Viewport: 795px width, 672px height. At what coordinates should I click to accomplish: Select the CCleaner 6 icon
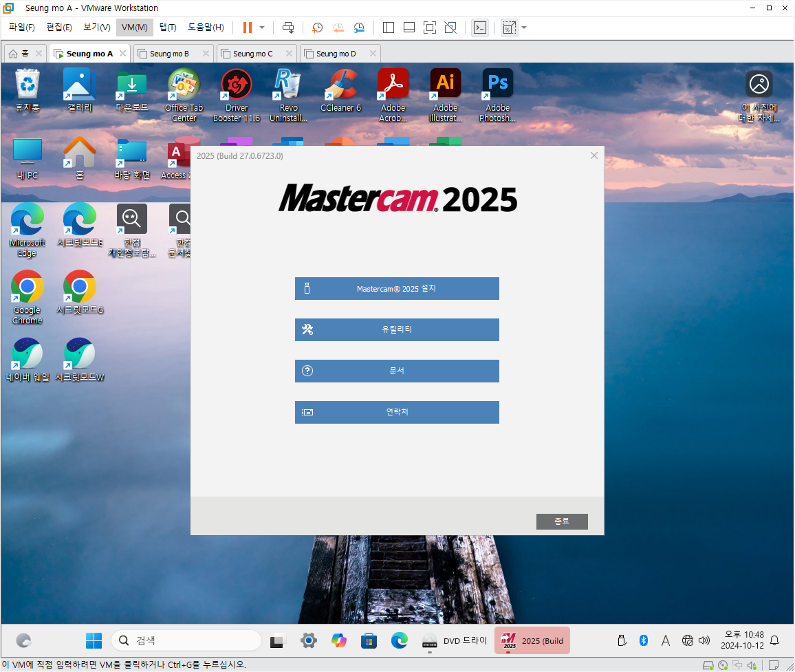click(340, 91)
